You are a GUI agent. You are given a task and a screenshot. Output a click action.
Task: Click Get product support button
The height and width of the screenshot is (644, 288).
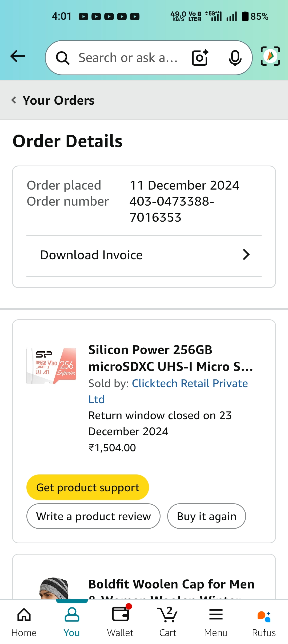pyautogui.click(x=87, y=487)
